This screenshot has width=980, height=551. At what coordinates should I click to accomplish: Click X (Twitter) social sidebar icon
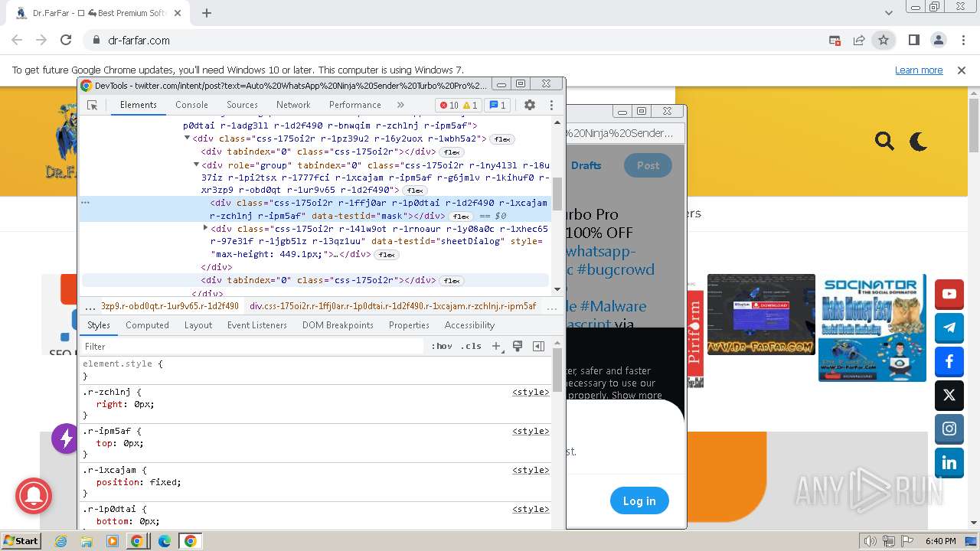(x=949, y=395)
